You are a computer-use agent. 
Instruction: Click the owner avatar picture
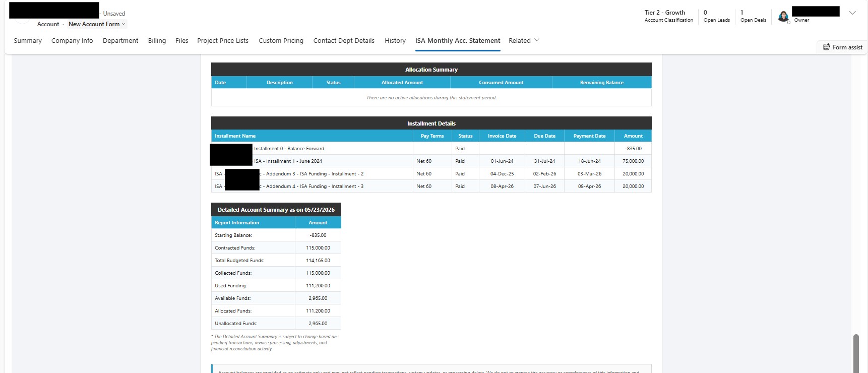pyautogui.click(x=783, y=17)
